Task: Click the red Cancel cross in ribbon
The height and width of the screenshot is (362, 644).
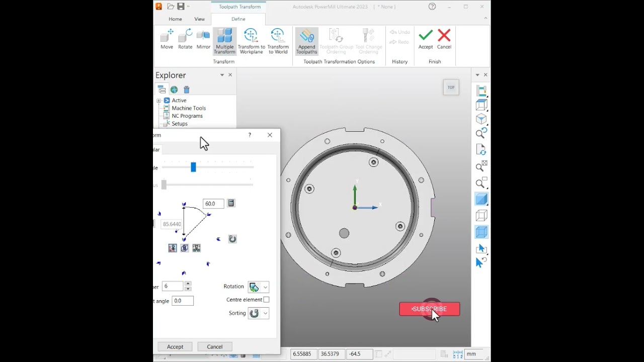Action: [x=444, y=39]
